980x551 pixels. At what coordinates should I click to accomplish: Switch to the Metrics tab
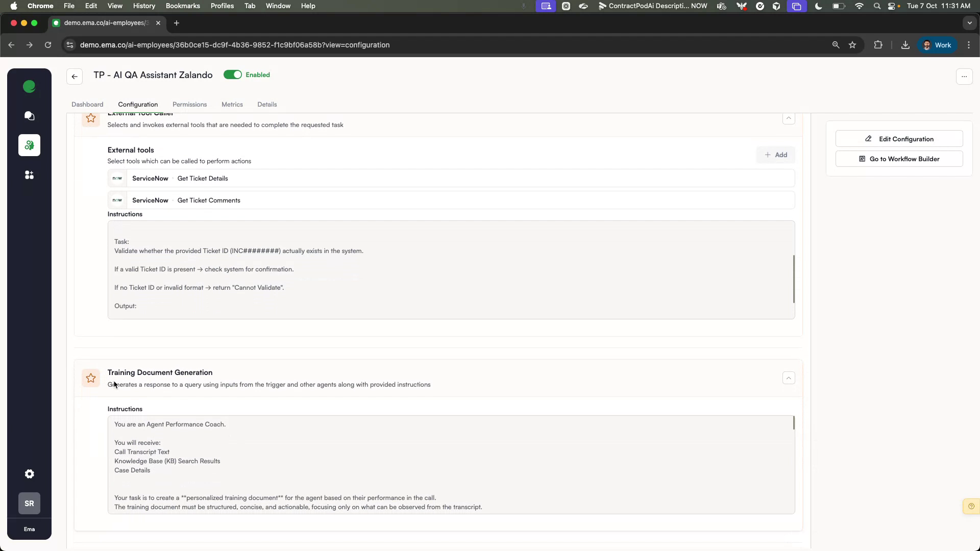tap(232, 104)
